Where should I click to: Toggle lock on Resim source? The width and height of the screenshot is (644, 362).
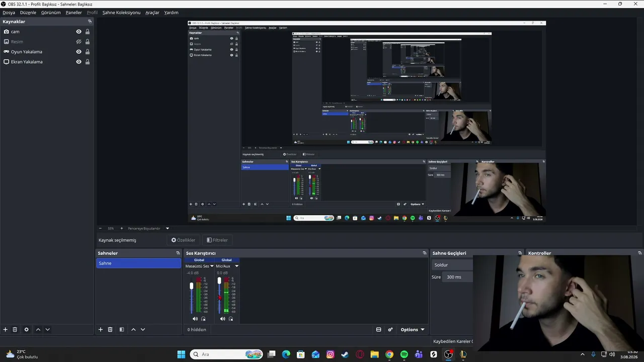tap(88, 42)
